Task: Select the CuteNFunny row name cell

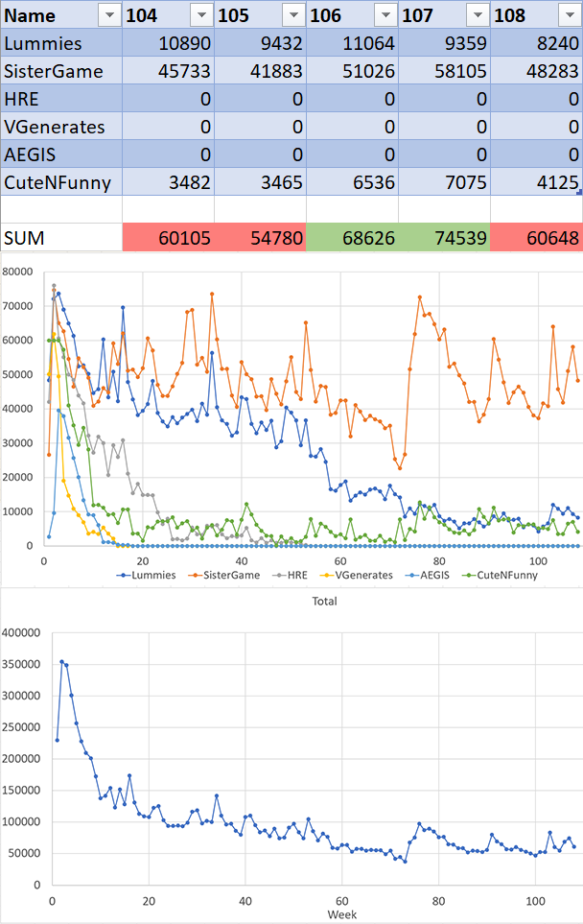Action: pos(61,181)
